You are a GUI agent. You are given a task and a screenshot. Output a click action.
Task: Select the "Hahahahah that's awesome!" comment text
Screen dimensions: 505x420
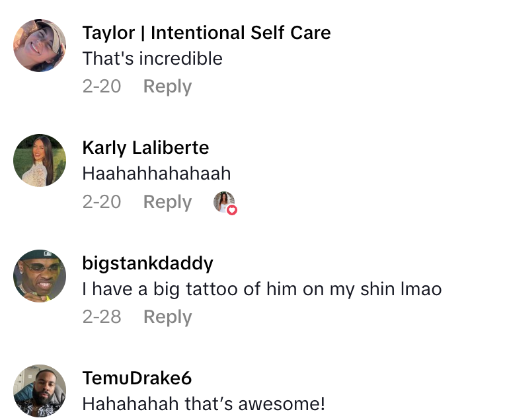click(x=204, y=403)
